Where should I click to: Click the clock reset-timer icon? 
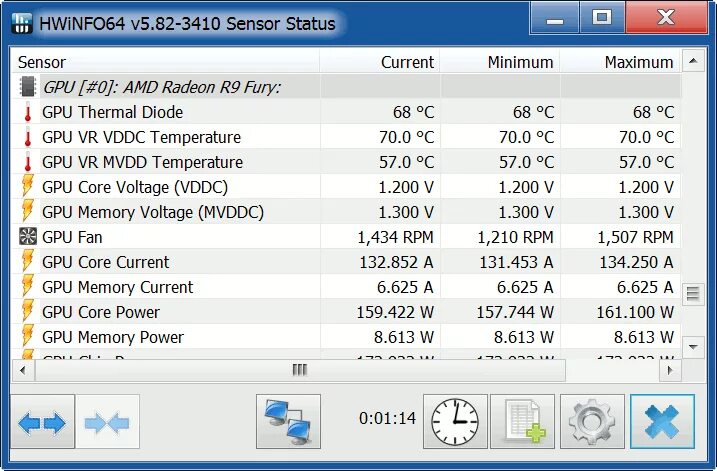coord(455,422)
